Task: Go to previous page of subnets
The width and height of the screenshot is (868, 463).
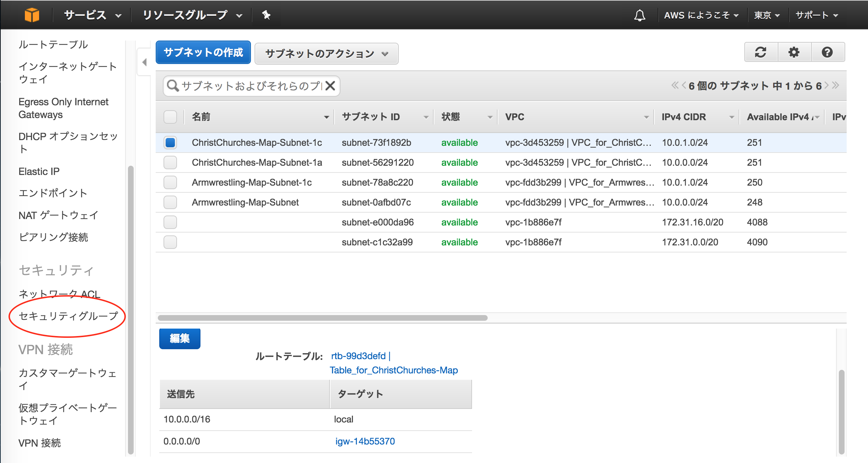Action: click(x=684, y=85)
